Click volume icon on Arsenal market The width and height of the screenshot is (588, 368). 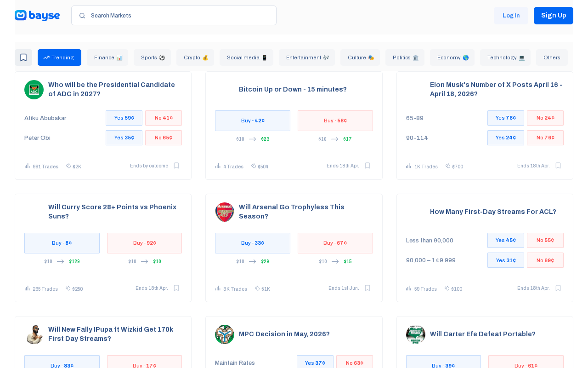click(257, 288)
